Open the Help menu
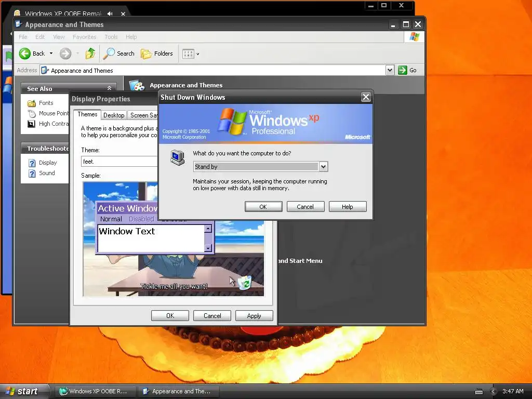This screenshot has width=532, height=399. click(x=131, y=37)
